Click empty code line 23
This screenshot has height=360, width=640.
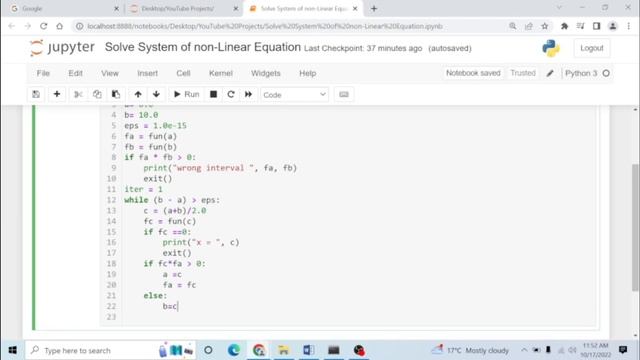(x=359, y=317)
